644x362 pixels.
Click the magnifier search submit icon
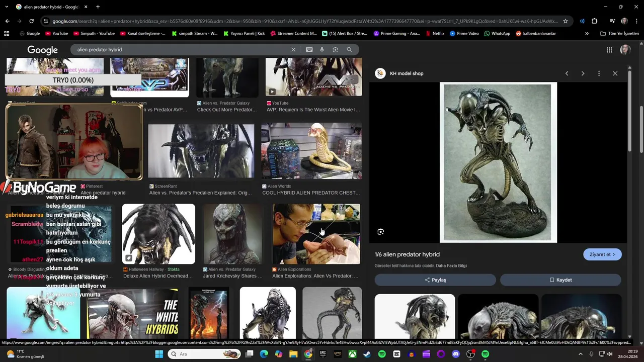click(x=349, y=50)
